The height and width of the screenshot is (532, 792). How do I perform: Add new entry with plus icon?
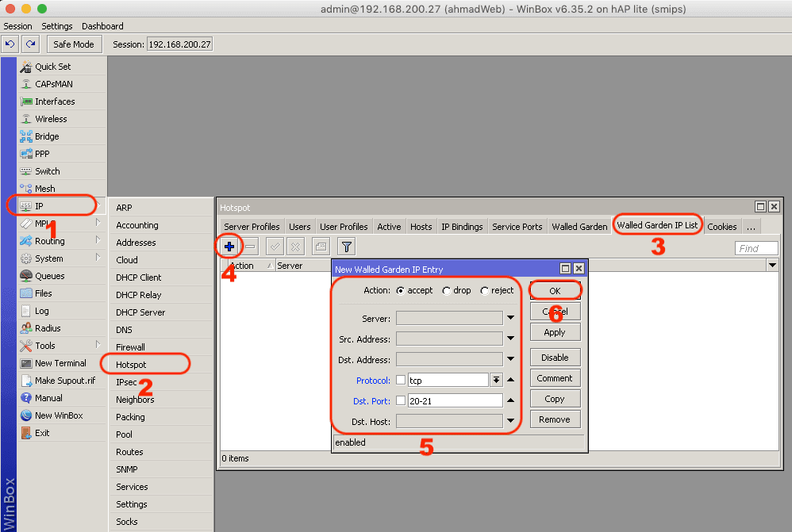point(229,247)
